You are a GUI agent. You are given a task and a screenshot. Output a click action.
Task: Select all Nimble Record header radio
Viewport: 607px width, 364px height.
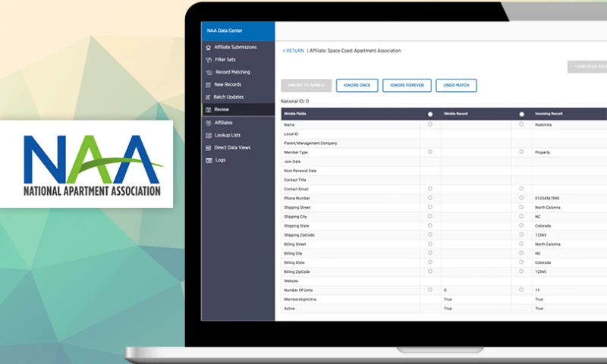coord(430,114)
